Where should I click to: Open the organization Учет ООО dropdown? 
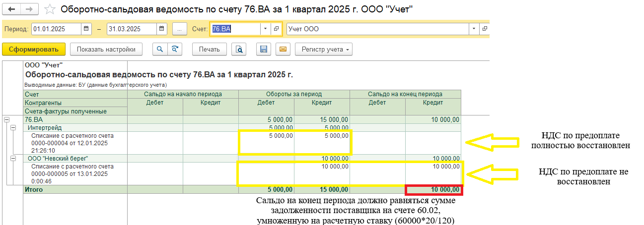click(474, 29)
